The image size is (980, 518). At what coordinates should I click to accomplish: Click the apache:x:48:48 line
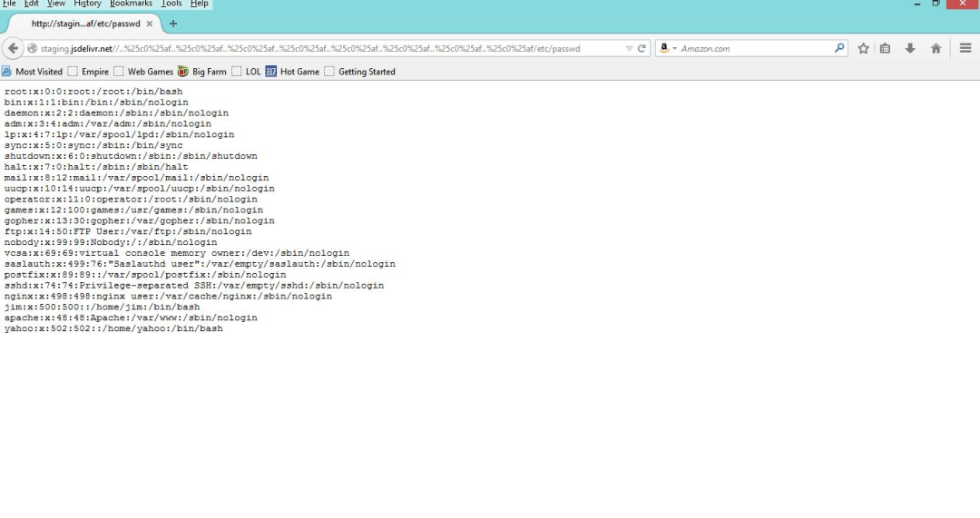pos(131,318)
